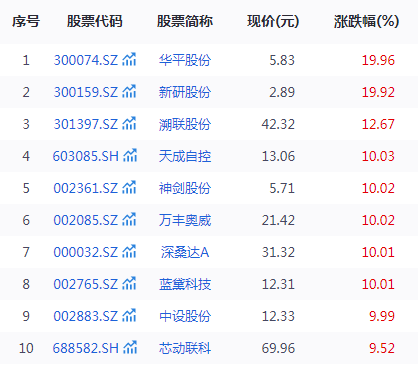Open chart icon beside 301397.SZ

129,124
